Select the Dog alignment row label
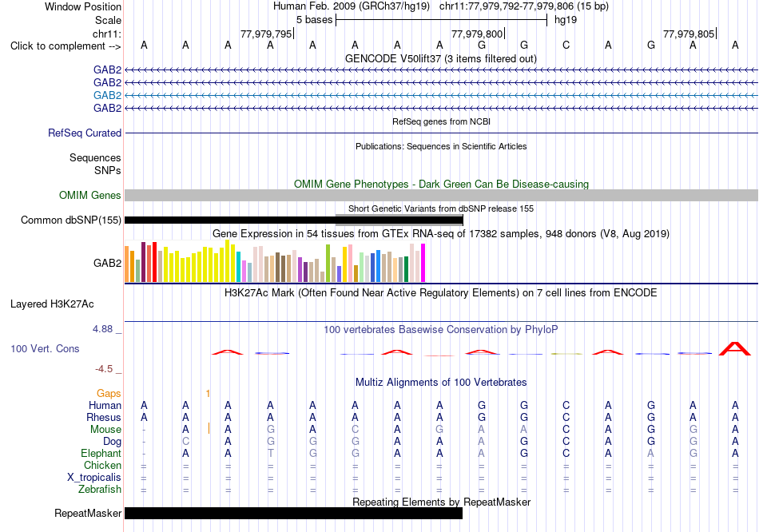 click(x=113, y=442)
